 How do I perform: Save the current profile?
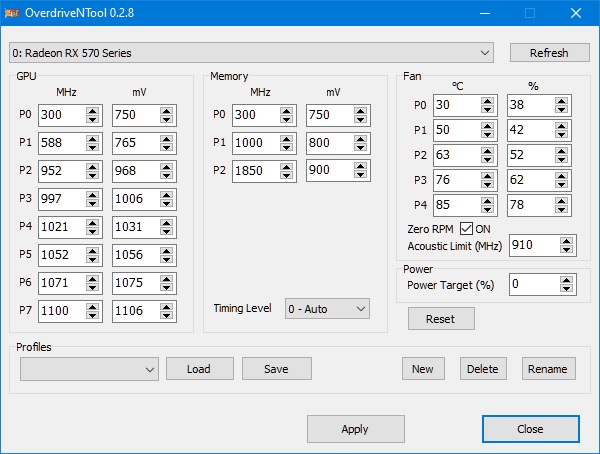(277, 369)
